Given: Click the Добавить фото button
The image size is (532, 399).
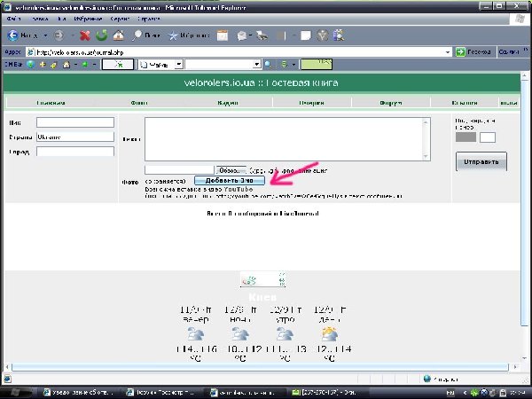Looking at the screenshot, I should tap(229, 180).
